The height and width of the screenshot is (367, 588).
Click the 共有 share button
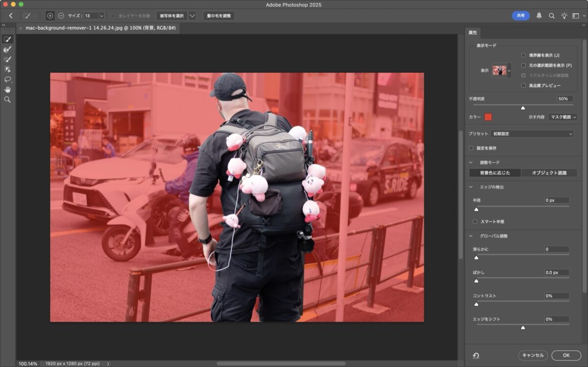tap(520, 16)
